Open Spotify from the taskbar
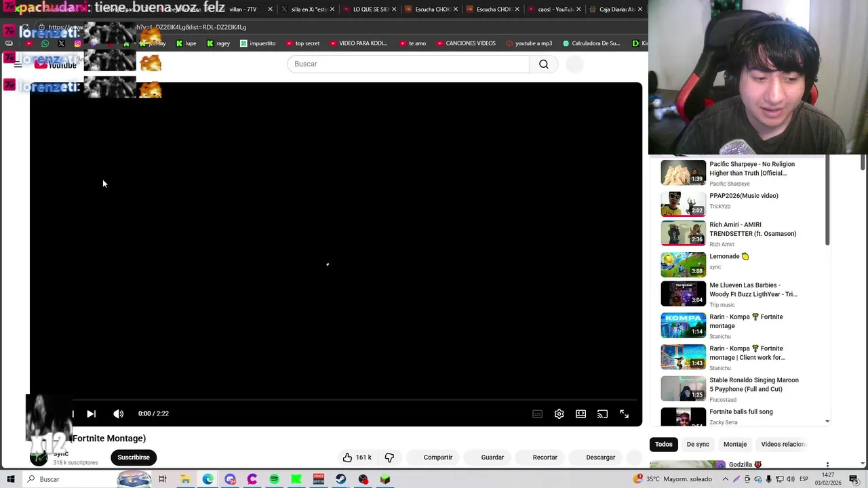 pyautogui.click(x=274, y=479)
